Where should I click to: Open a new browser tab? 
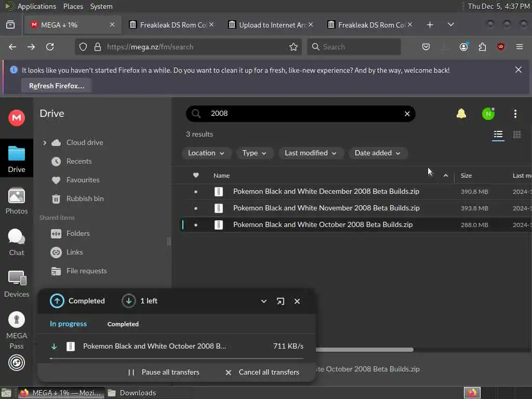coord(430,25)
